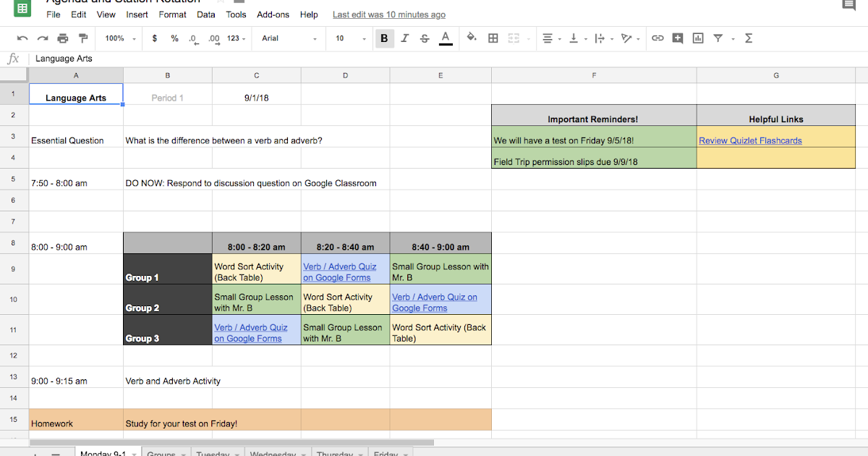The image size is (868, 456).
Task: Insert a chart from the toolbar
Action: pos(698,38)
